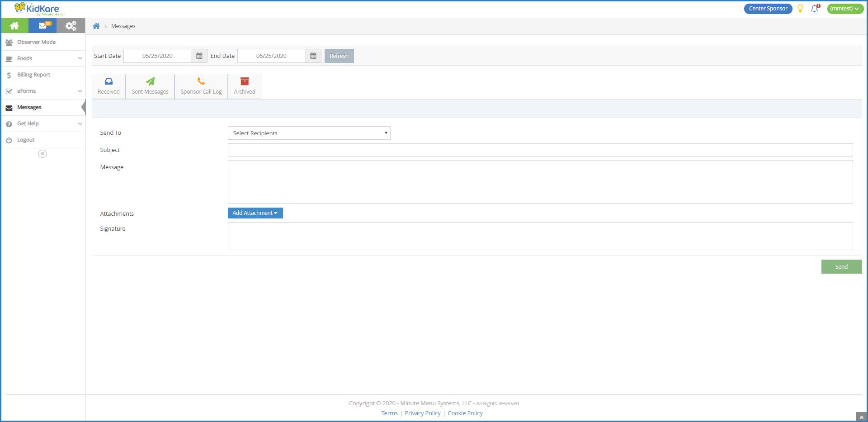
Task: Open the Sponsor Call Log tab
Action: 201,86
